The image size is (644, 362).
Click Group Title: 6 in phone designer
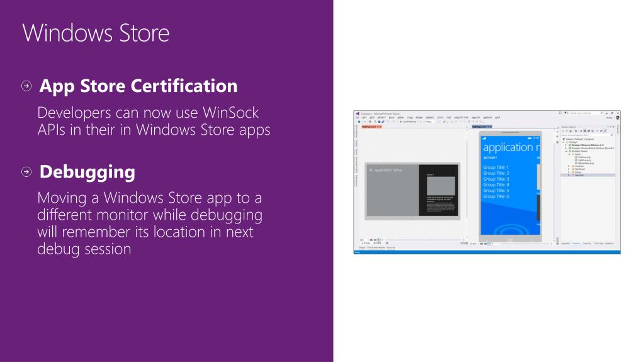pos(496,196)
